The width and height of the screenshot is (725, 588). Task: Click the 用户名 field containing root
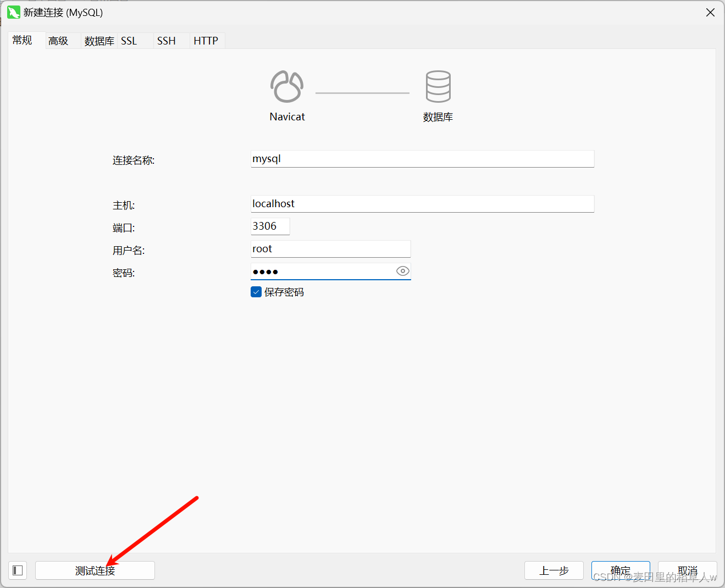(x=330, y=249)
